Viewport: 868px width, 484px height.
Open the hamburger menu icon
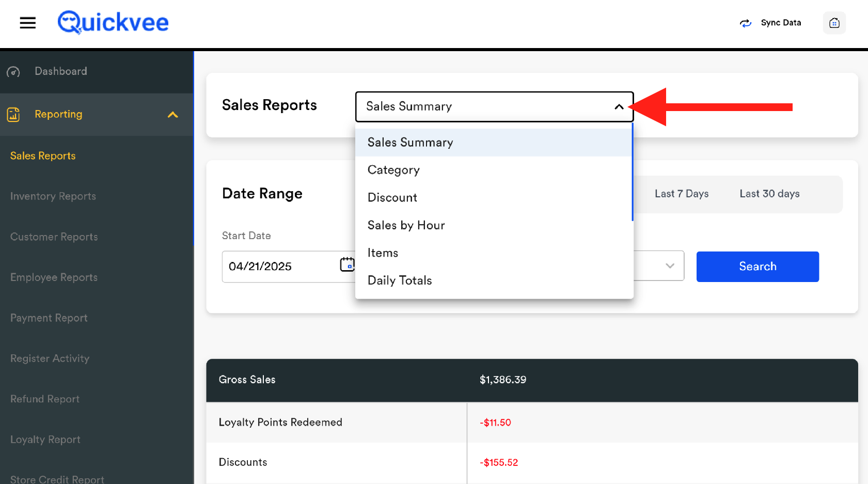28,23
